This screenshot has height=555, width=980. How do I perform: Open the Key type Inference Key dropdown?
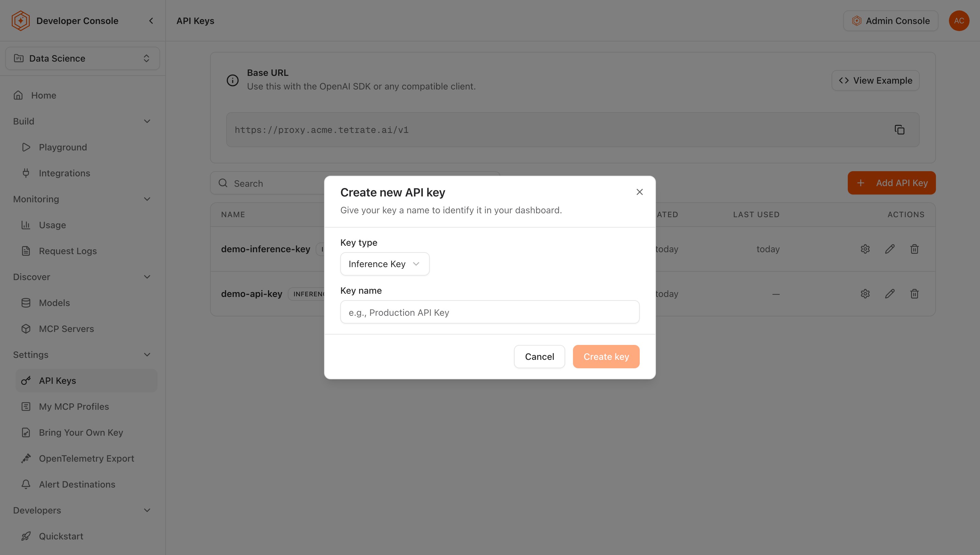pos(384,264)
